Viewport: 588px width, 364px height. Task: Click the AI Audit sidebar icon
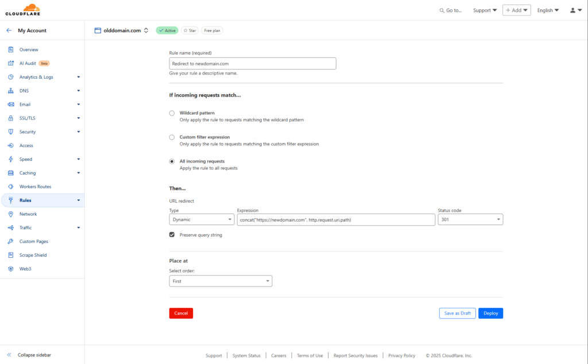[x=11, y=63]
